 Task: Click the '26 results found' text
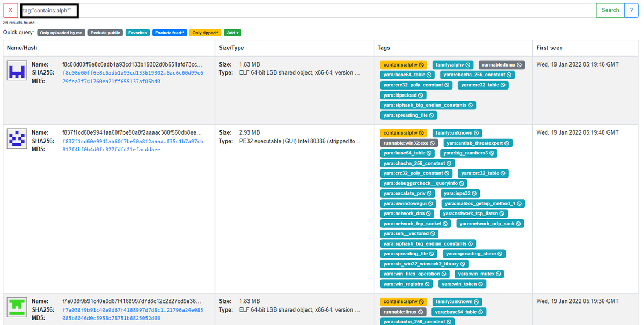point(19,23)
